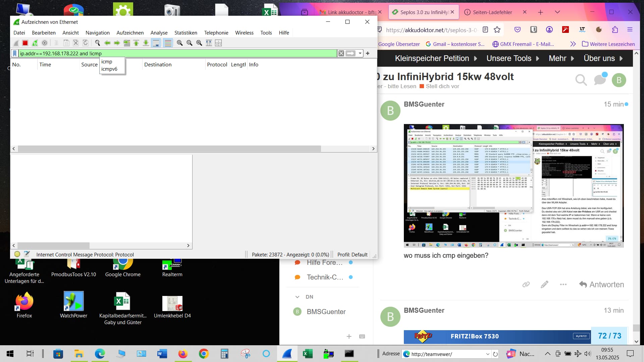Restart the current packet capture

click(x=35, y=43)
